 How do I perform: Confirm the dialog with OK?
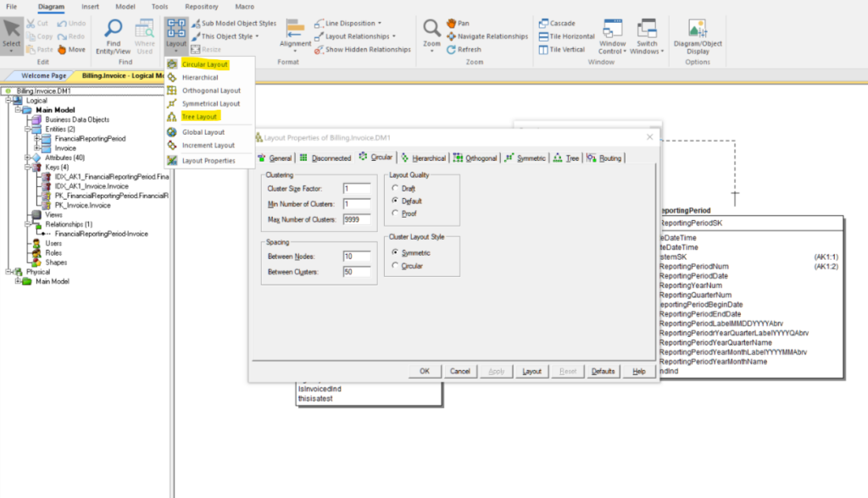pos(425,371)
